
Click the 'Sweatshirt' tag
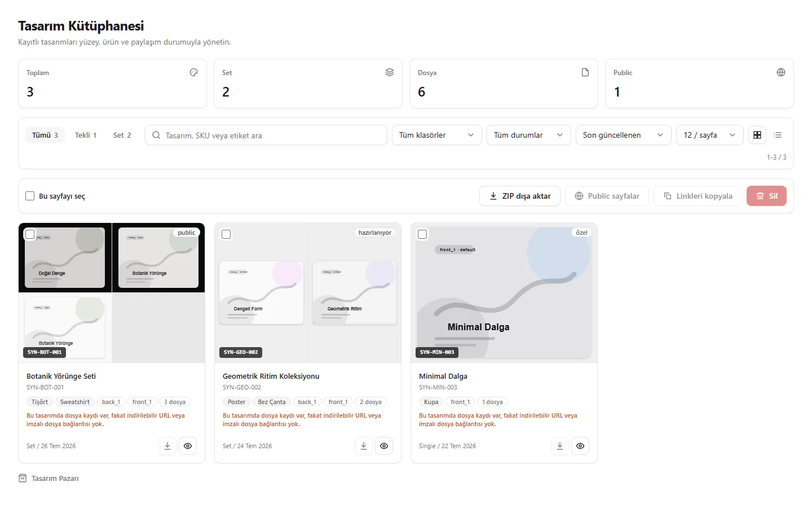tap(75, 402)
